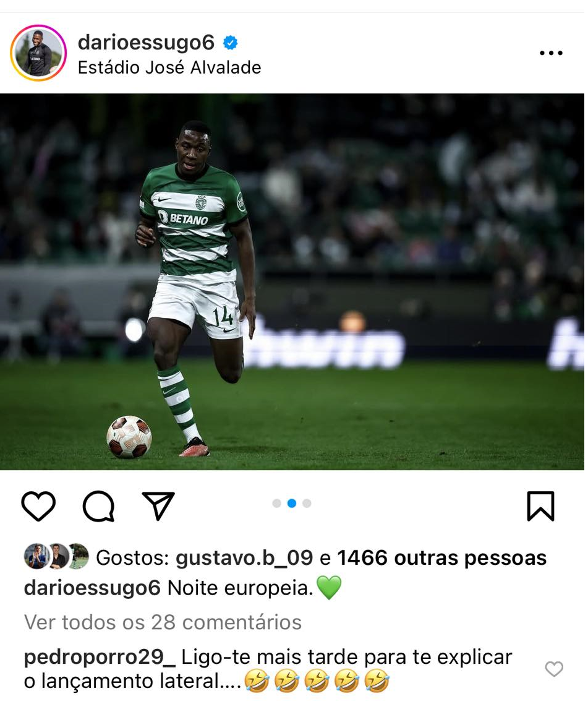
Task: Open darioessugo6 username in post header
Action: coord(146,43)
